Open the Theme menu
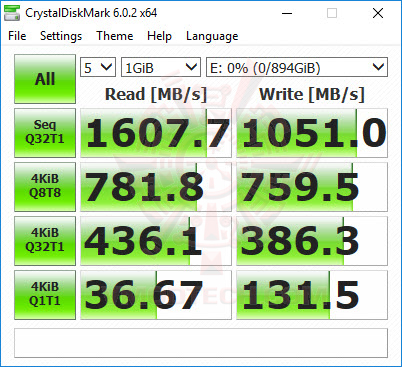Screen dimensions: 402x367 pos(115,36)
